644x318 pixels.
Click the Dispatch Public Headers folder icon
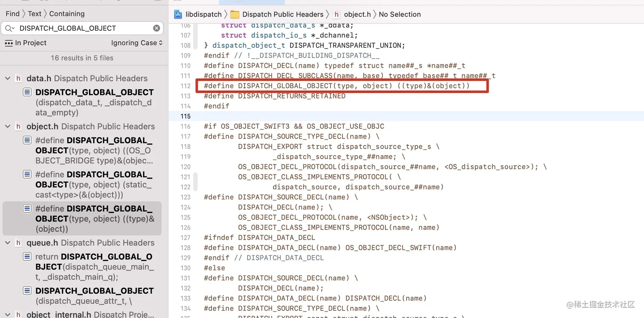235,14
